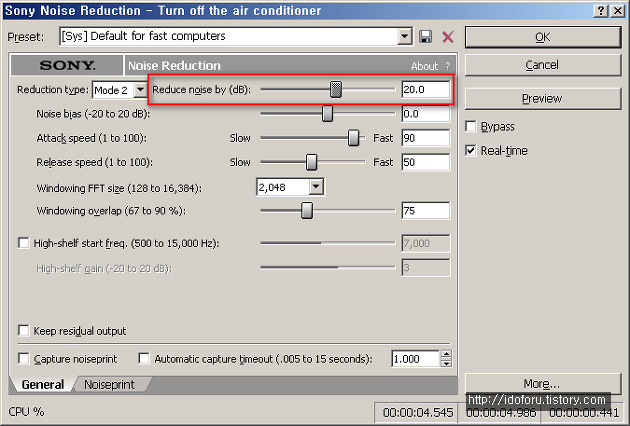This screenshot has width=630, height=426.
Task: Open the title bar help question-mark button
Action: (x=601, y=11)
